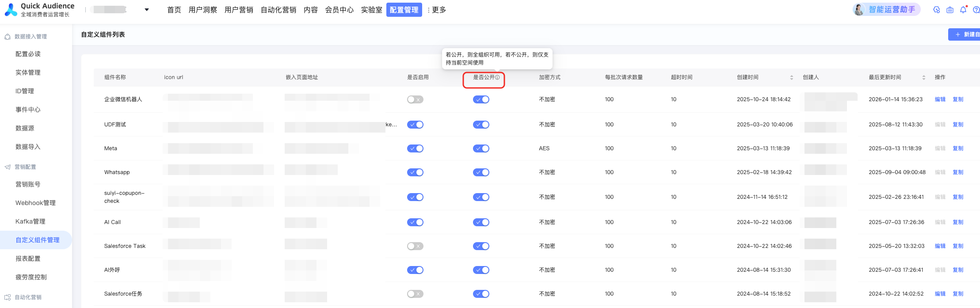Edit the Salesforce Task component
The image size is (980, 308).
(940, 246)
